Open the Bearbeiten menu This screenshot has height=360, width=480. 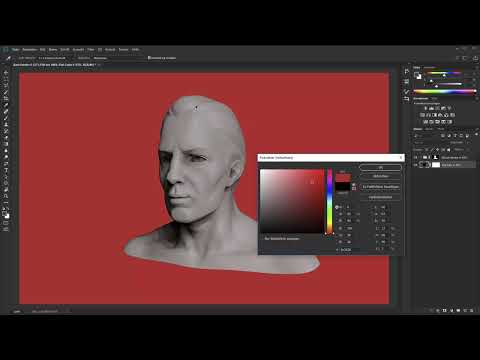tap(30, 49)
